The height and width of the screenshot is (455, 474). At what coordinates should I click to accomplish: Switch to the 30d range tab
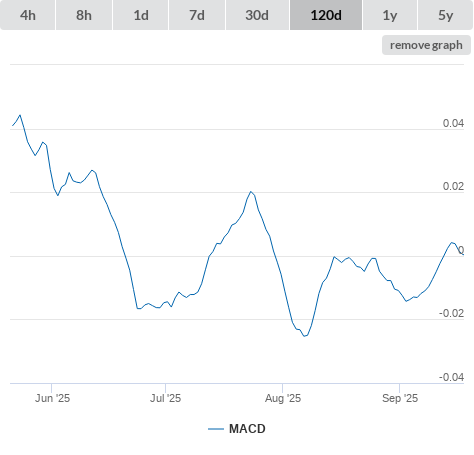(257, 15)
